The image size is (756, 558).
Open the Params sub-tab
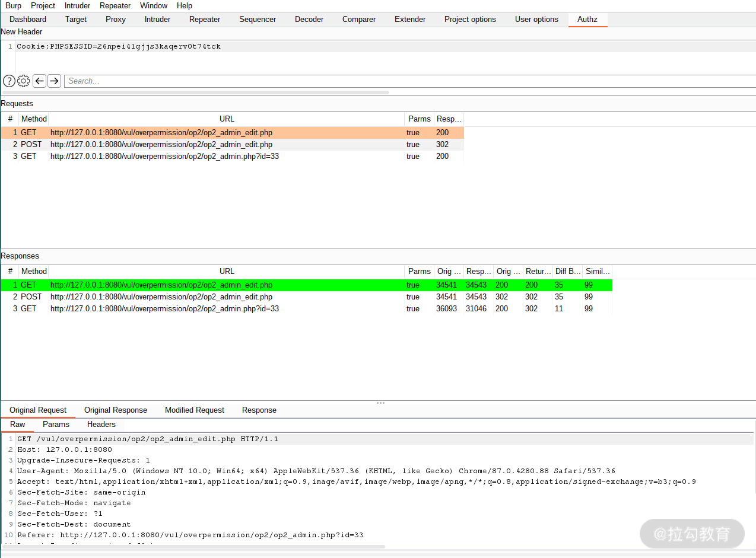[x=56, y=425]
